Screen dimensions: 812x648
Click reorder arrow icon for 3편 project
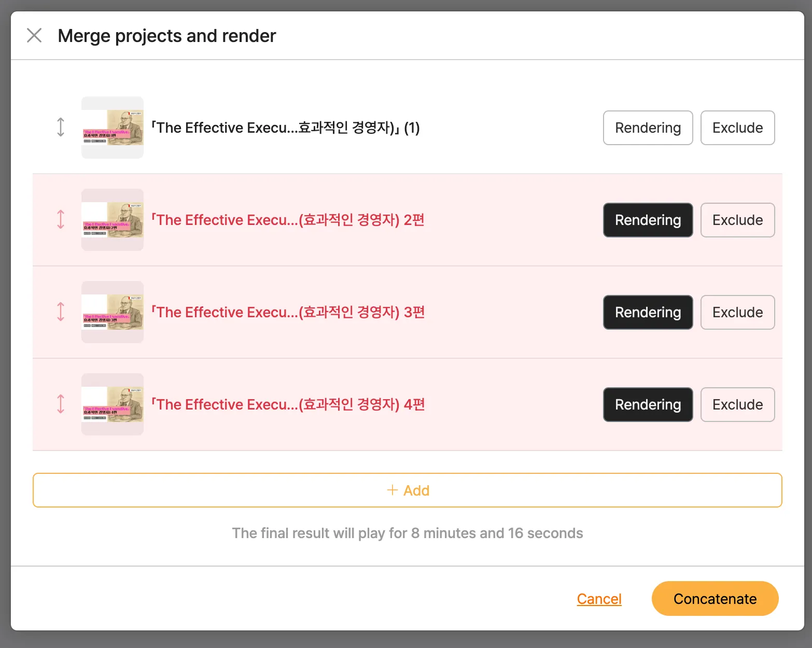(x=61, y=312)
